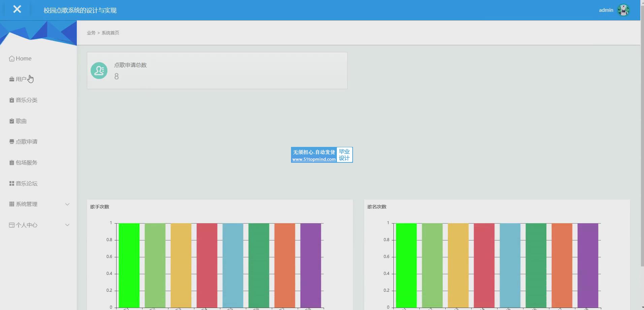Expand the 系统管理 chevron
Viewport: 644px width, 310px height.
pos(67,204)
